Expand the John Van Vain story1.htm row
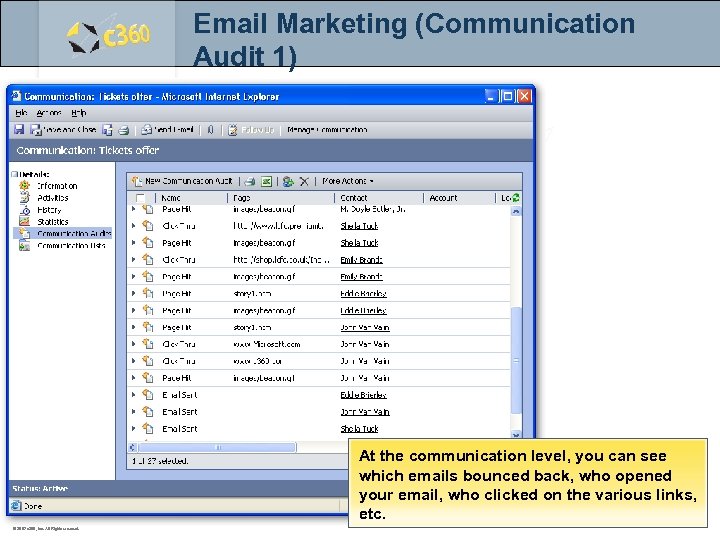Viewport: 720px width, 540px height. (134, 327)
